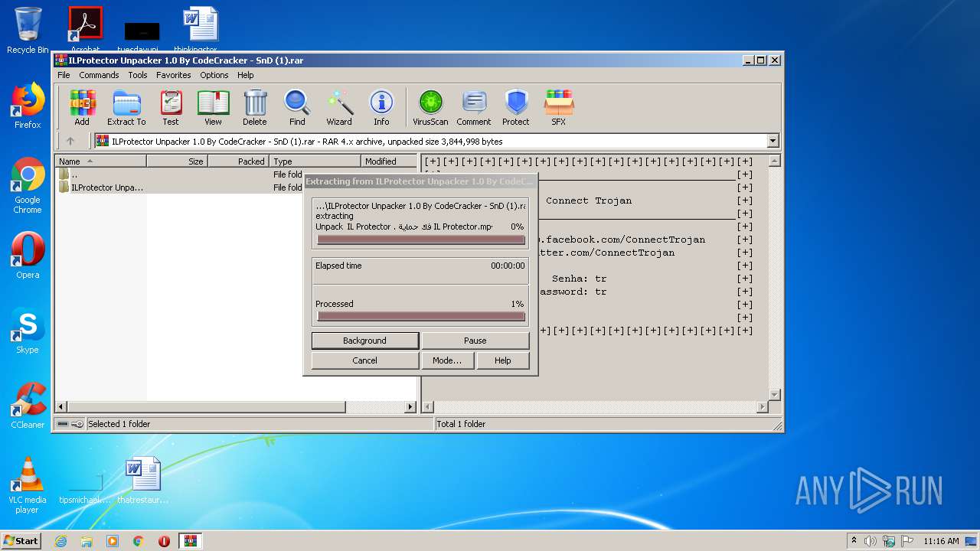Viewport: 980px width, 551px height.
Task: Open the Favorites menu
Action: point(174,75)
